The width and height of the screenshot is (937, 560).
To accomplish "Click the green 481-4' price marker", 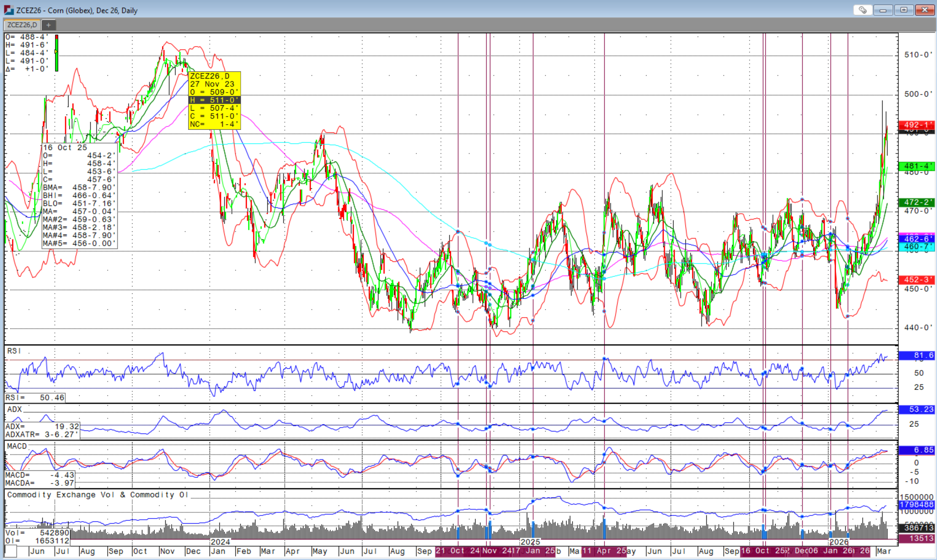I will tap(916, 166).
